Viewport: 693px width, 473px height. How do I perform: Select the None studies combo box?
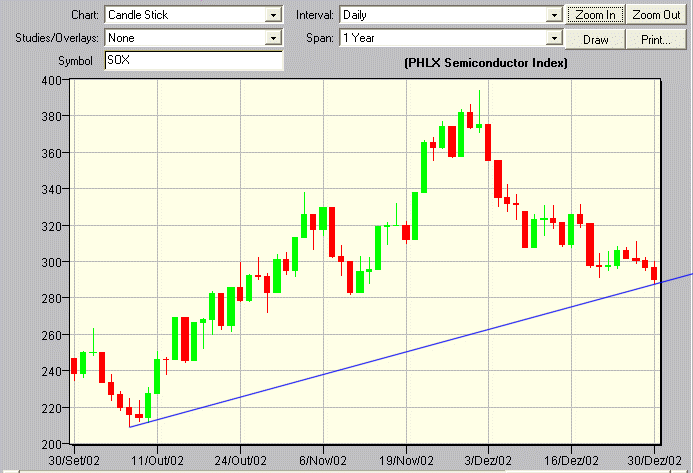click(x=194, y=38)
